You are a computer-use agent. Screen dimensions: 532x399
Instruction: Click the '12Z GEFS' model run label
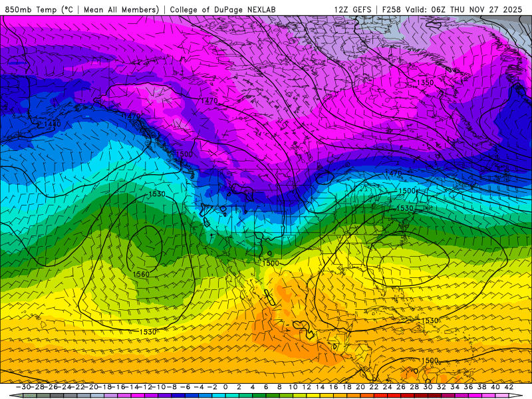pos(353,9)
